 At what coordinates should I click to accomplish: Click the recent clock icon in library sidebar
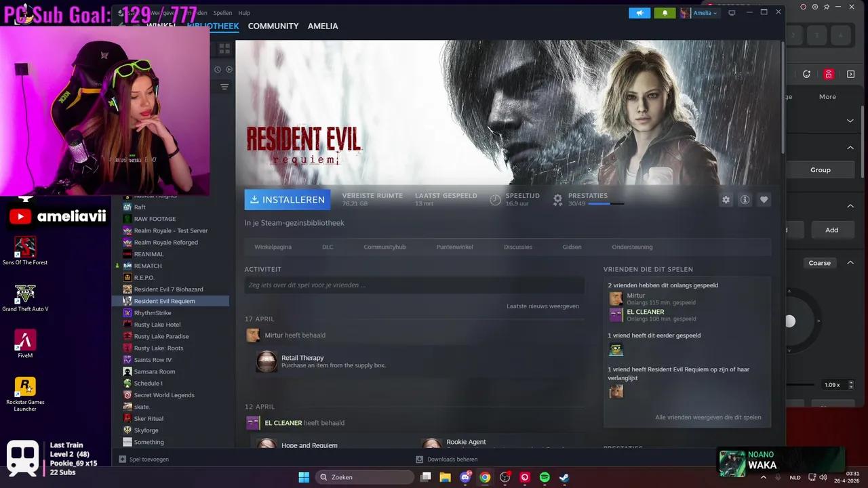point(218,69)
